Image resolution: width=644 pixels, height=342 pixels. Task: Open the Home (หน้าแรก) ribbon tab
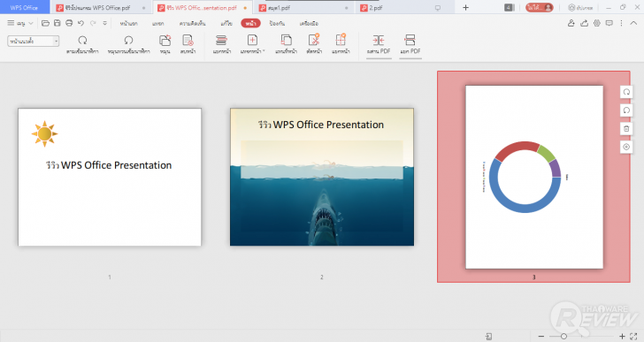click(x=128, y=23)
